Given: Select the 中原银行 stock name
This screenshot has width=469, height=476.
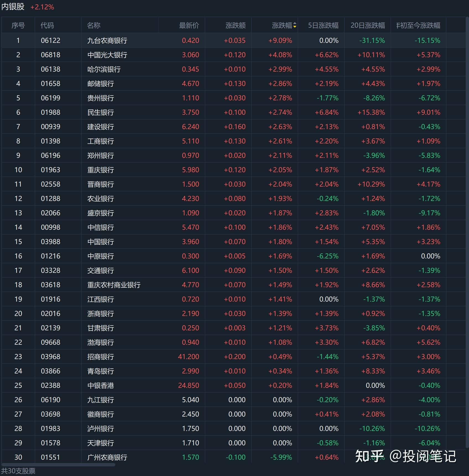Looking at the screenshot, I should tap(101, 256).
